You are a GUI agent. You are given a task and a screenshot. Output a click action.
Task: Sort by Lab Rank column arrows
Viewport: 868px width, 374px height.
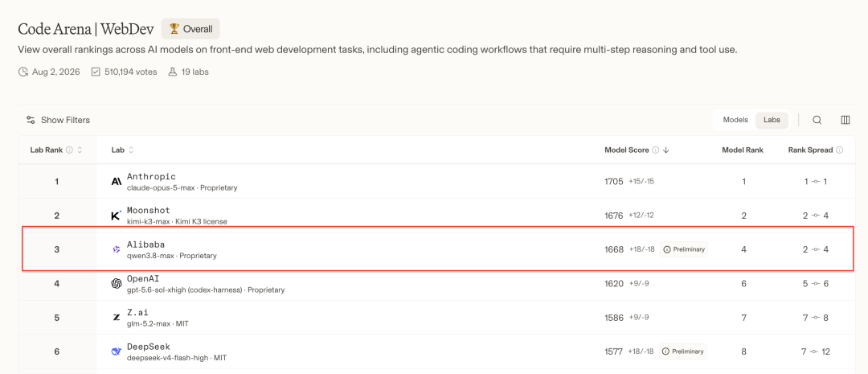point(80,150)
